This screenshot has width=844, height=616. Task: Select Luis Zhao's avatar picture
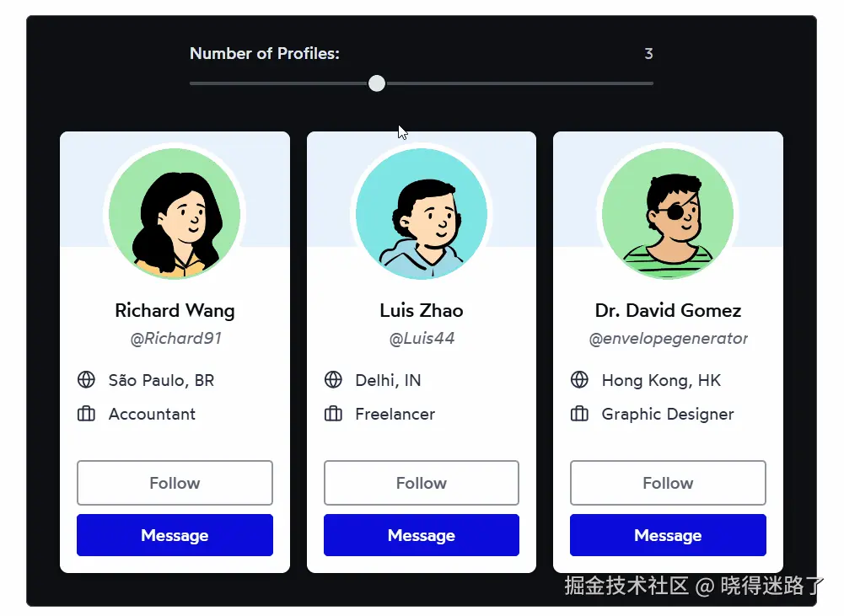(x=422, y=214)
